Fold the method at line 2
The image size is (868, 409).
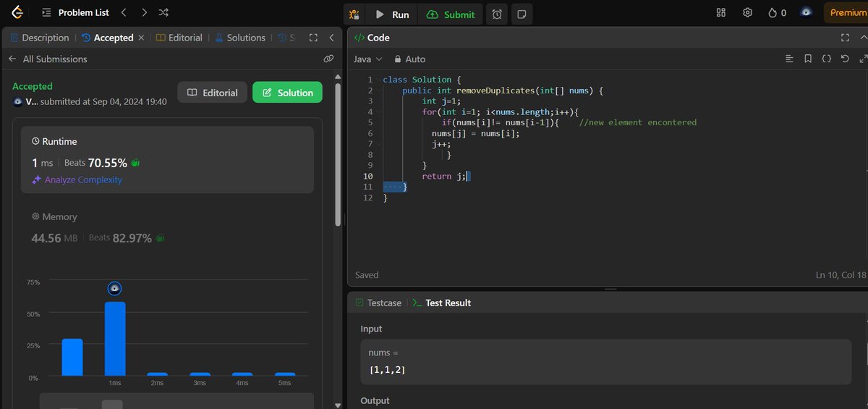click(x=378, y=90)
